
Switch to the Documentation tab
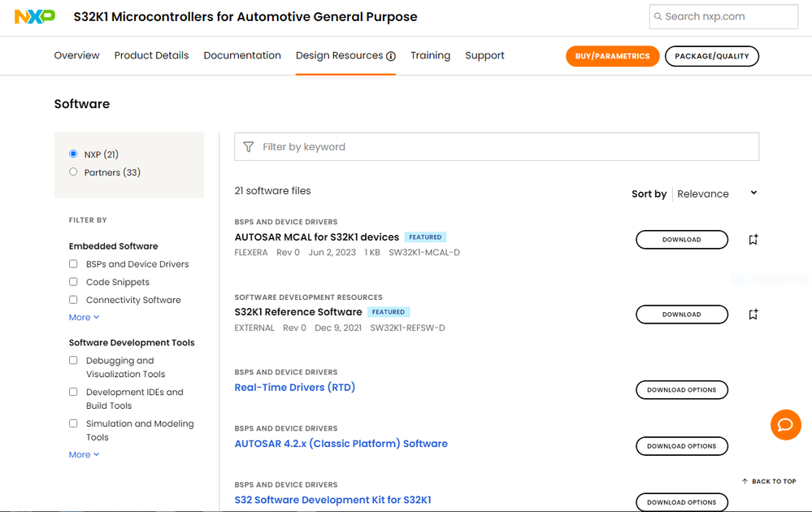(x=242, y=55)
